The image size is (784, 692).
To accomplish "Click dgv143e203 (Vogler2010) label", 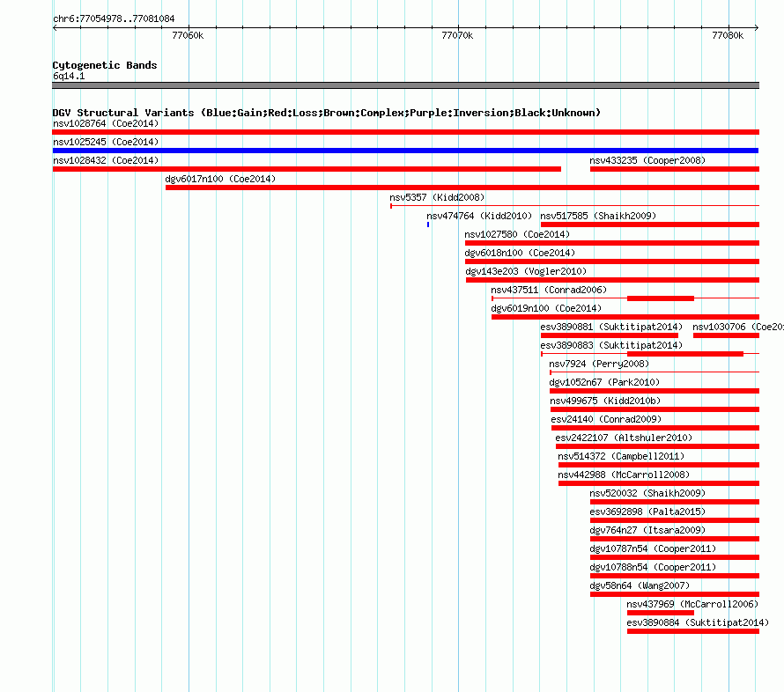I will pyautogui.click(x=526, y=271).
